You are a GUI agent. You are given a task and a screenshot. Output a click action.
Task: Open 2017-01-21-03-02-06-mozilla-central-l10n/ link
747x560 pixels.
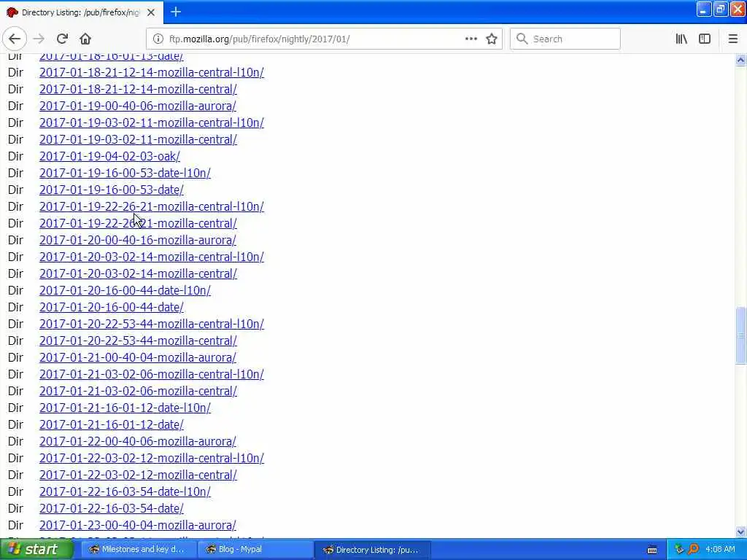click(x=152, y=374)
